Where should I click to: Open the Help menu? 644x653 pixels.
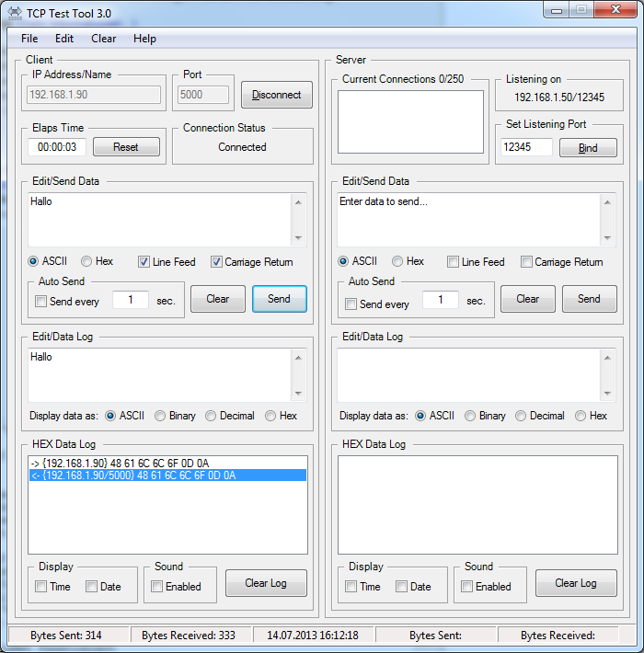coord(144,39)
